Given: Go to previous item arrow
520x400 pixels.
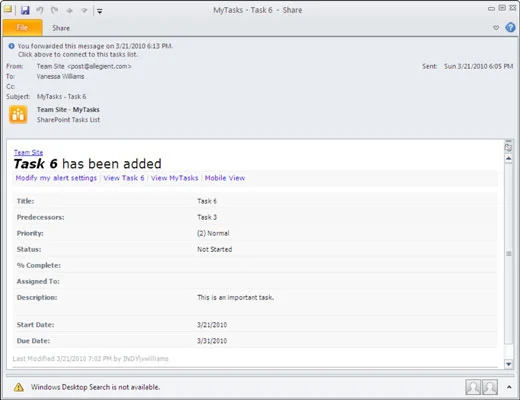Looking at the screenshot, I should click(x=69, y=11).
